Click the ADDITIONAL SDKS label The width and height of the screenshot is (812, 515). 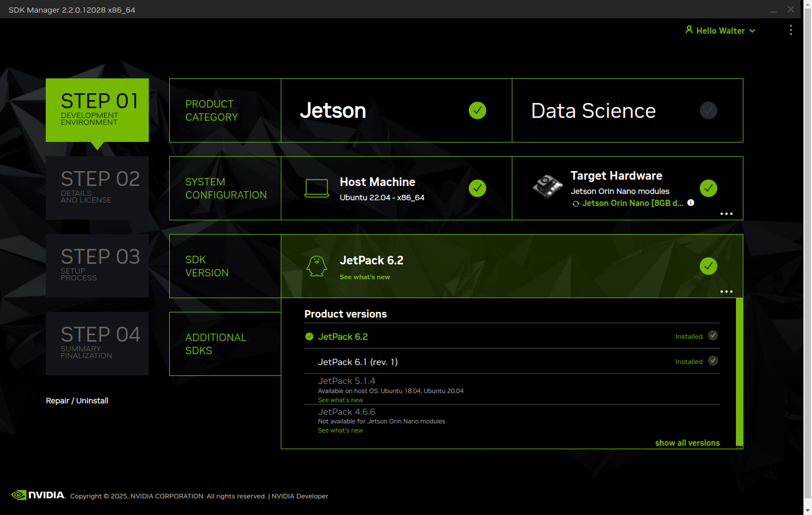tap(216, 344)
